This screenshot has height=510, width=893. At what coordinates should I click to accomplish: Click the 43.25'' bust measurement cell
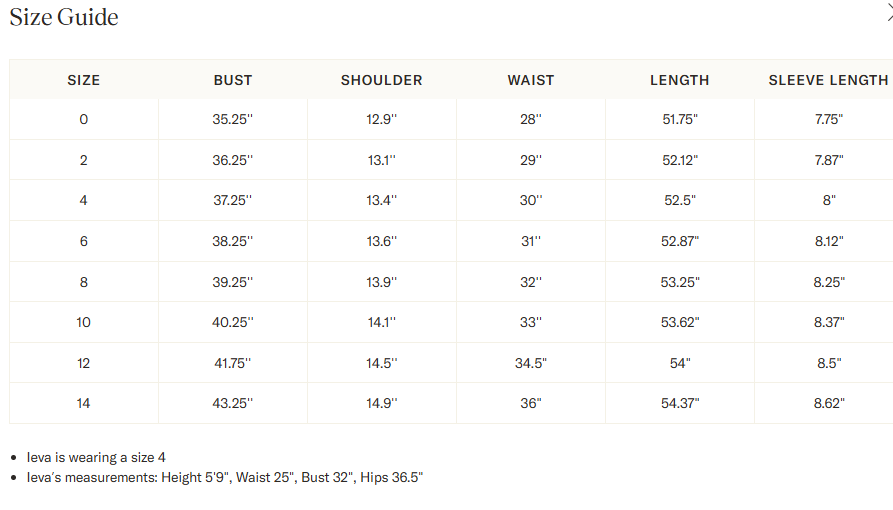pos(233,403)
